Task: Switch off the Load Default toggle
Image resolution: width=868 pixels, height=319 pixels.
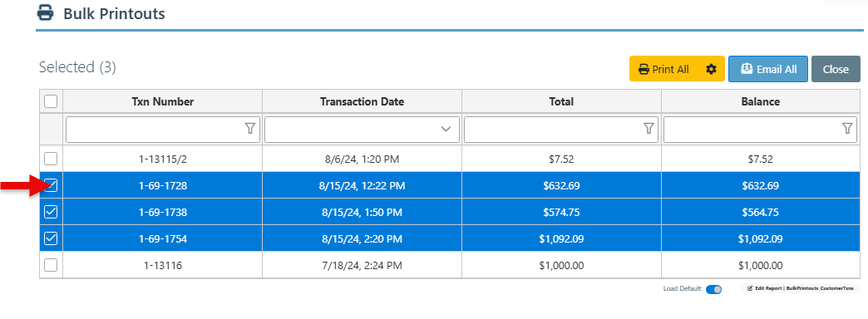Action: [713, 289]
